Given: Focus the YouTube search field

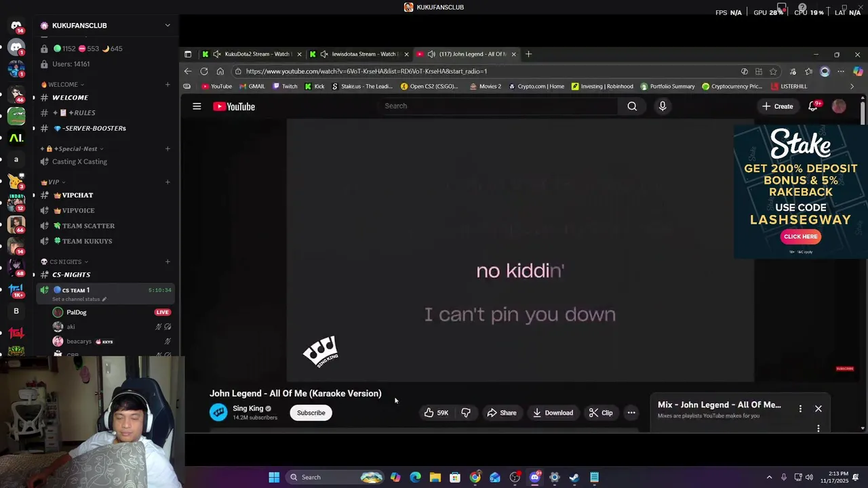Looking at the screenshot, I should click(498, 106).
